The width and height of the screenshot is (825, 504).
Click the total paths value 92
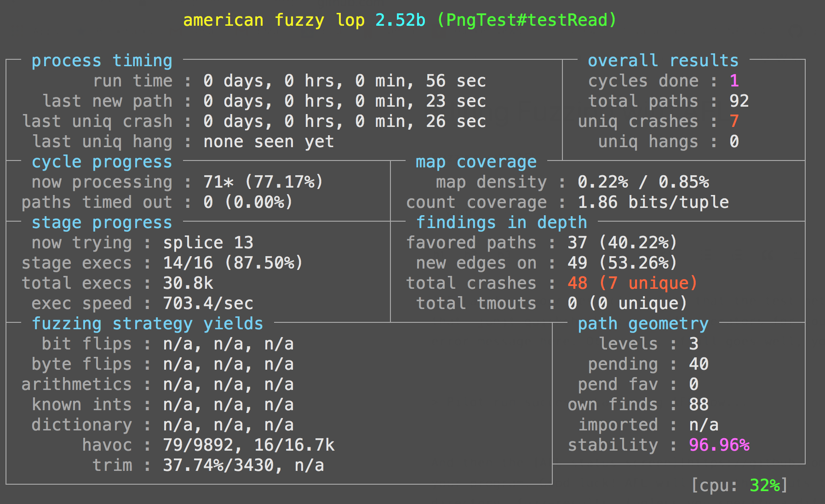click(739, 101)
